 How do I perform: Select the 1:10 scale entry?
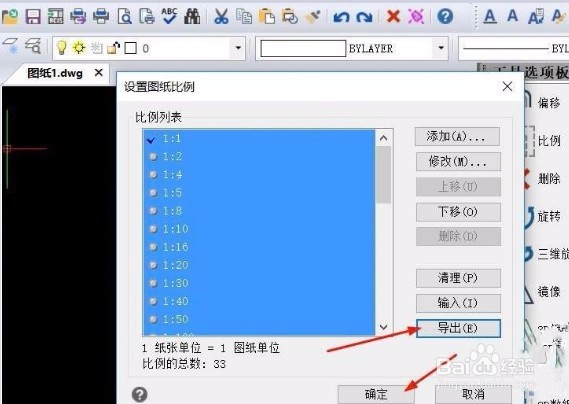tap(259, 229)
